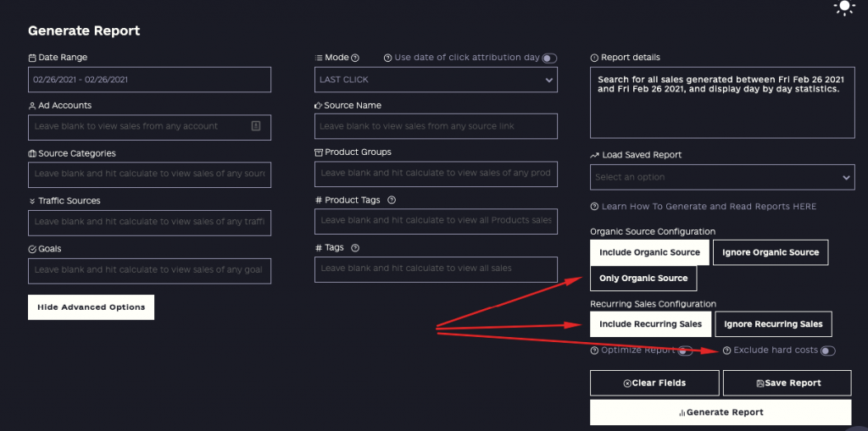Click the Product Tags help icon
Image resolution: width=868 pixels, height=431 pixels.
pos(392,201)
